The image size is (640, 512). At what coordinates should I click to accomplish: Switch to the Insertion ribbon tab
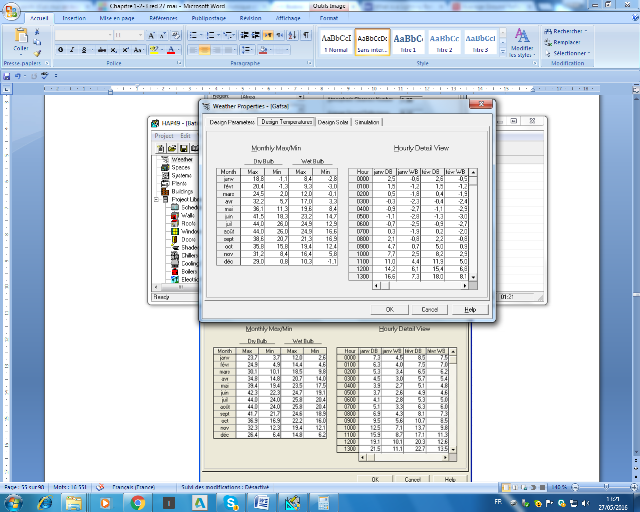[73, 17]
